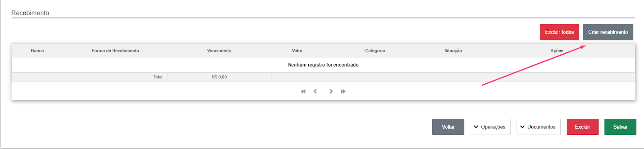
Task: Click the Operações dropdown chevron icon
Action: pos(476,127)
